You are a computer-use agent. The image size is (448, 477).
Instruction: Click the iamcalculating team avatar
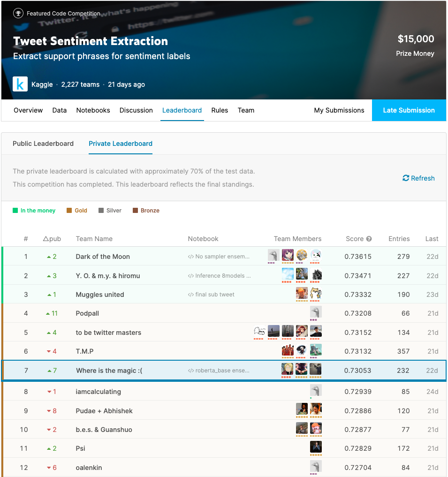[316, 391]
